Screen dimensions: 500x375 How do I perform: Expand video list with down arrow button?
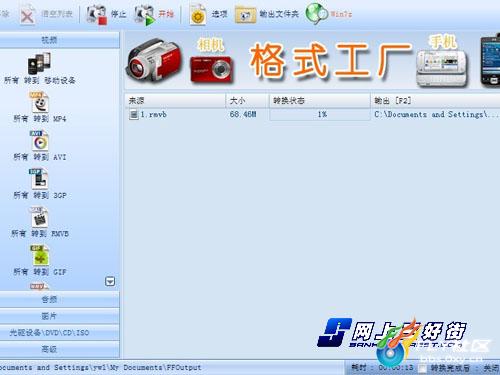click(x=110, y=282)
